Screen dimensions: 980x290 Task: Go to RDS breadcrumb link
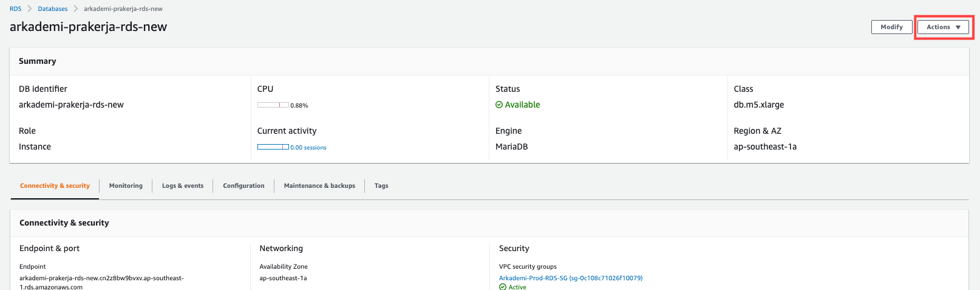pos(15,9)
